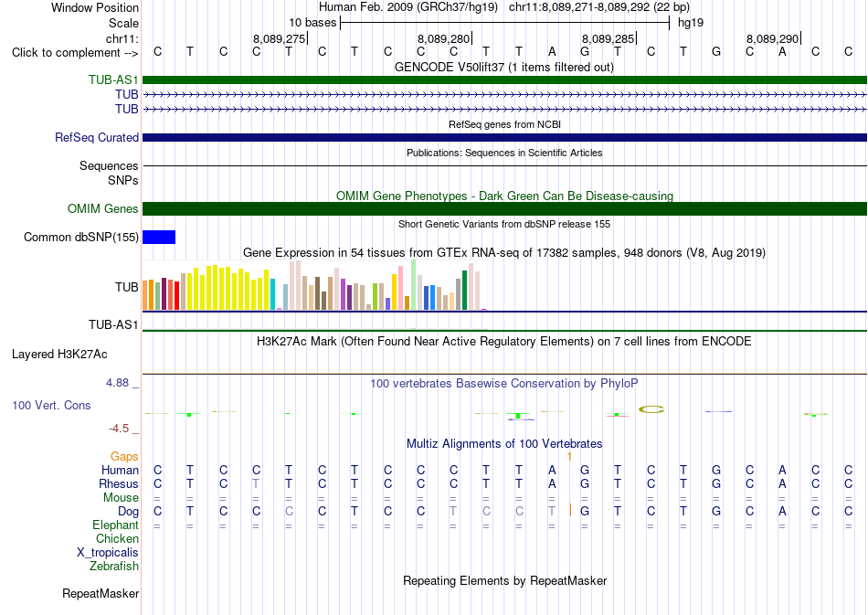
Task: Click the Common dbSNP(155) blue variant block
Action: (159, 237)
